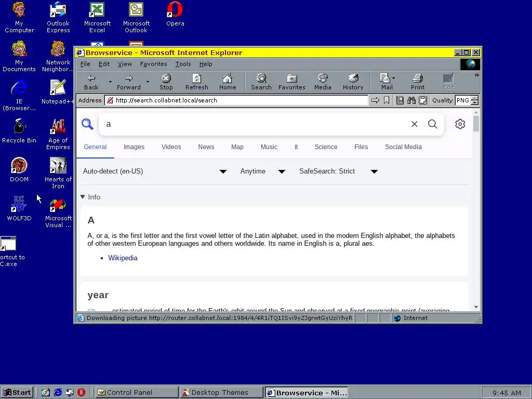Clear search query with X icon
This screenshot has width=532, height=399.
tap(414, 124)
